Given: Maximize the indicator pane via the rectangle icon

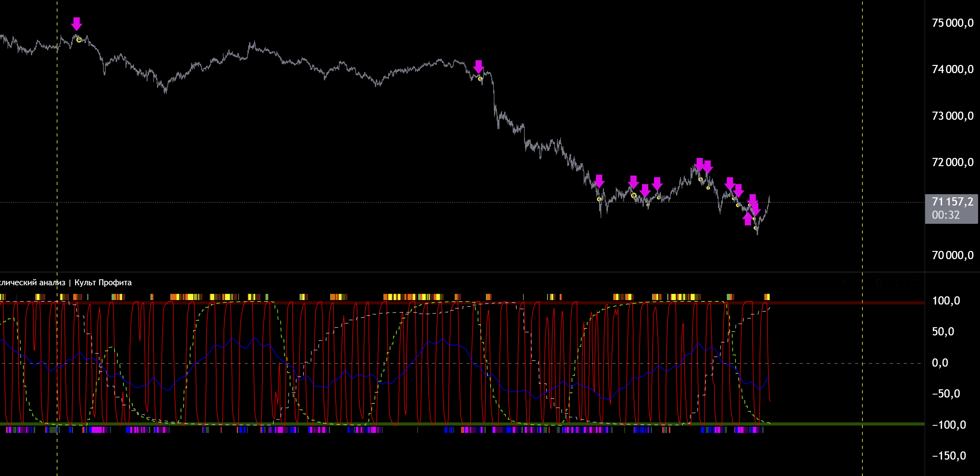Looking at the screenshot, I should (914, 282).
